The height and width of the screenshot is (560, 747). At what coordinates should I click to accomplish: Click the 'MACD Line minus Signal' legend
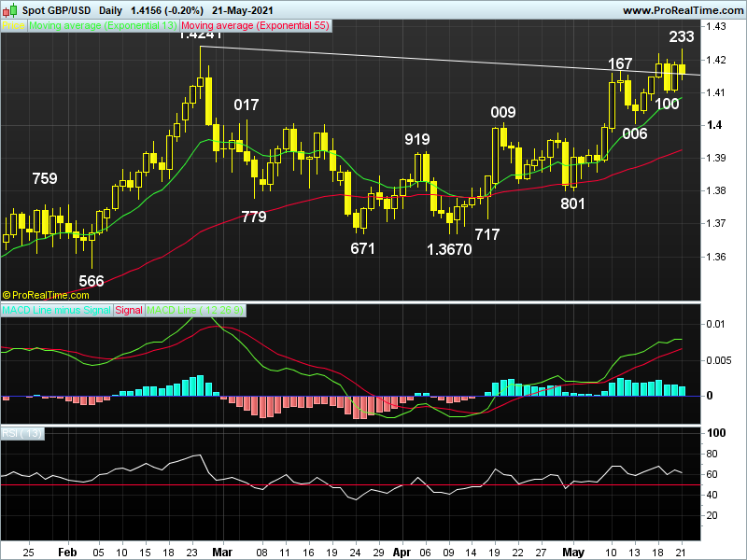coord(56,310)
